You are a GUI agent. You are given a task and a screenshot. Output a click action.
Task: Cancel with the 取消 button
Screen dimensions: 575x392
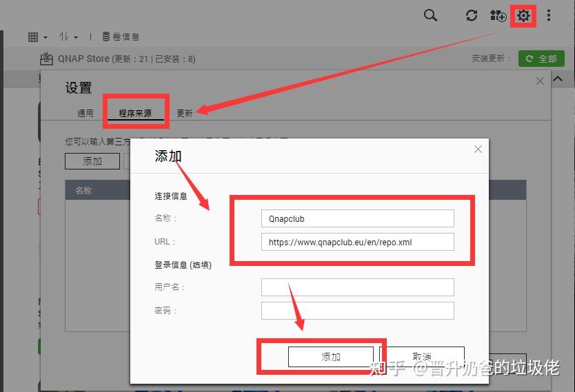click(422, 356)
